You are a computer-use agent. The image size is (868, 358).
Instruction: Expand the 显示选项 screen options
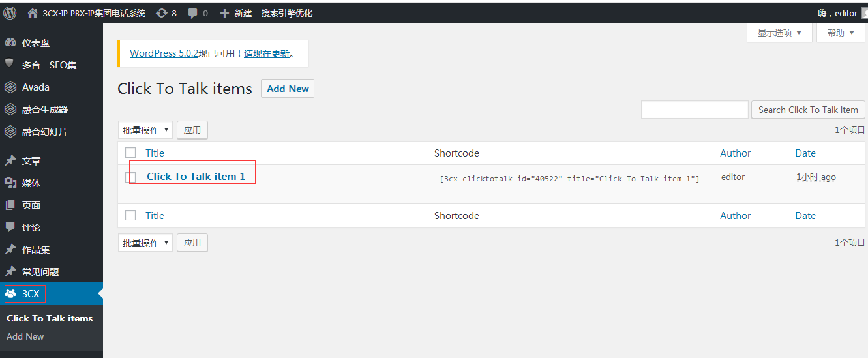tap(779, 33)
